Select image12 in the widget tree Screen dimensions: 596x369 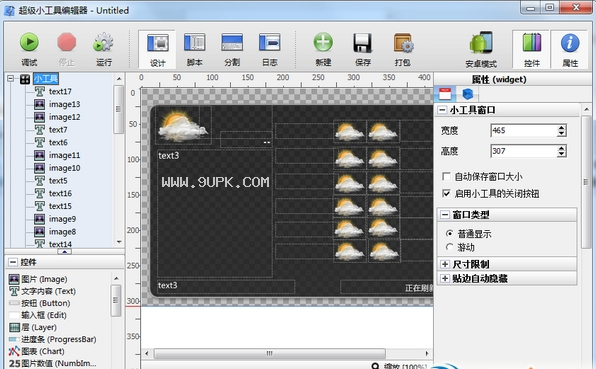64,117
